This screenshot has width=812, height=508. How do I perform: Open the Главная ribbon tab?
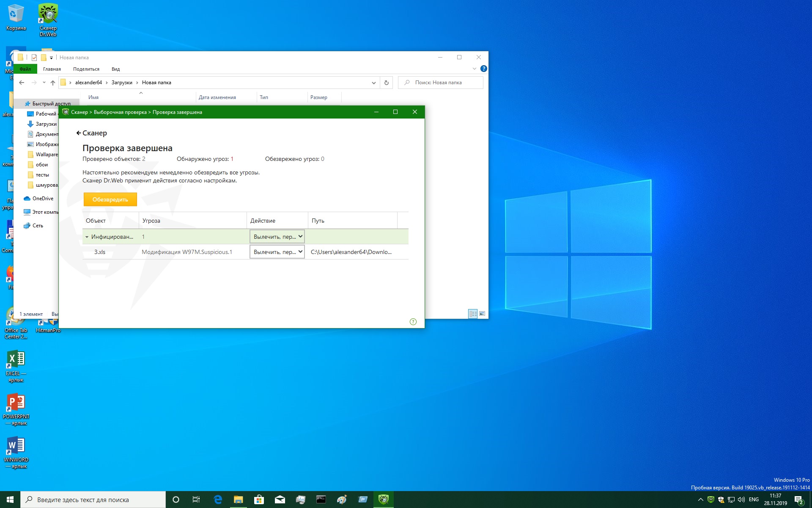click(52, 69)
